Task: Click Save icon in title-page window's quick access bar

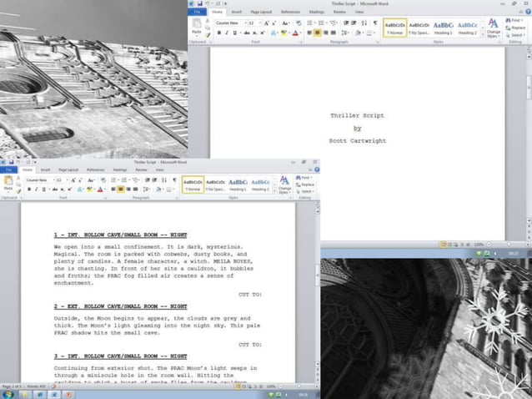Action: tap(200, 3)
